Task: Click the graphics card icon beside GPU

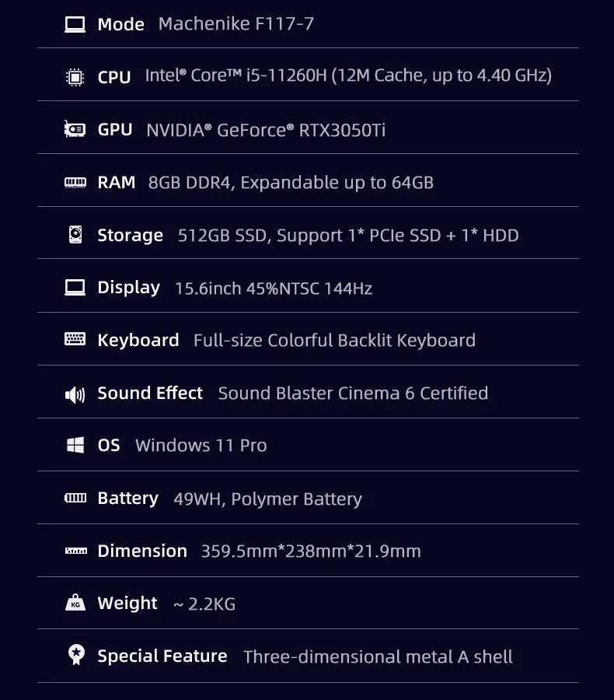Action: (x=75, y=129)
